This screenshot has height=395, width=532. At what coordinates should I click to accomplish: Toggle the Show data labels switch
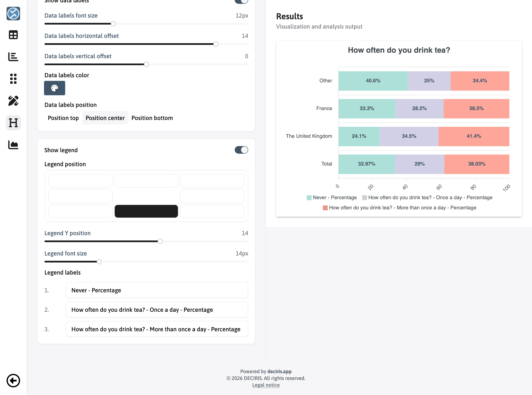[x=241, y=1]
